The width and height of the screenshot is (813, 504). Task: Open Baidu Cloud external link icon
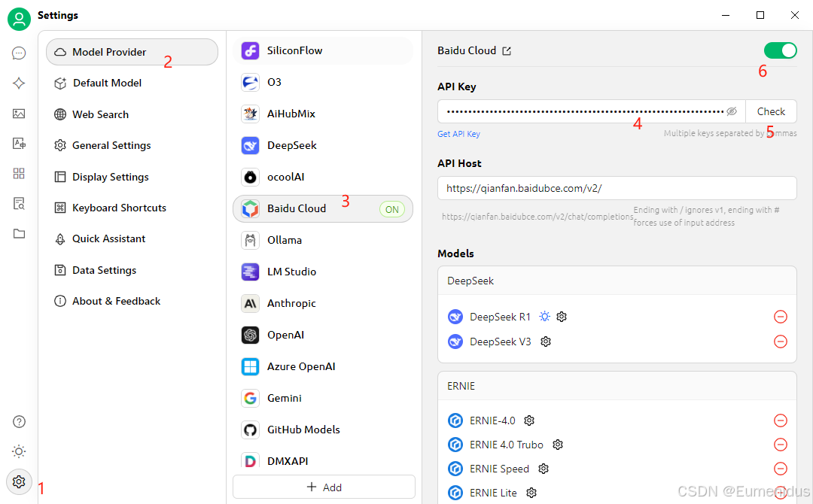[x=507, y=50]
